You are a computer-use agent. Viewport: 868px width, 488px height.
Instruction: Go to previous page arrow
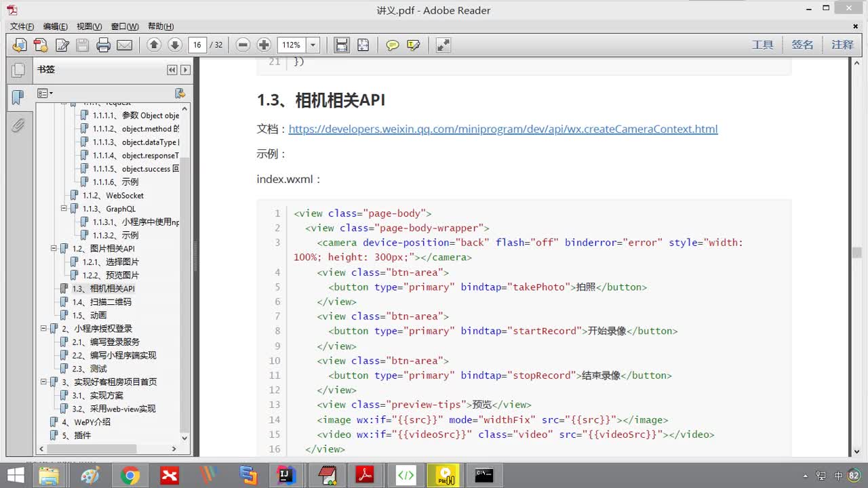(x=154, y=45)
